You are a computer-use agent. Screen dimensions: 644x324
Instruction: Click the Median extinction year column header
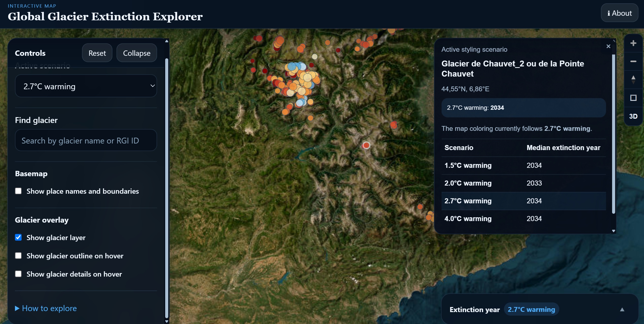pyautogui.click(x=563, y=148)
